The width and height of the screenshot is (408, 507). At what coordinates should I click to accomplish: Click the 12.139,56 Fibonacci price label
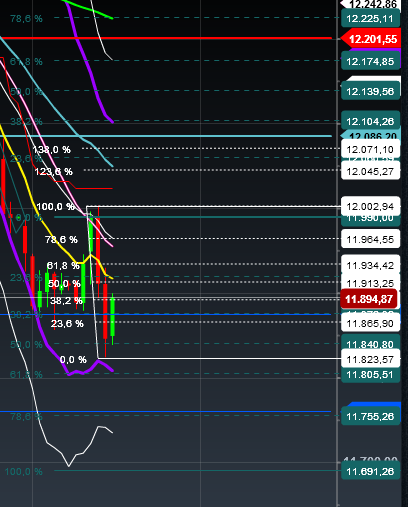pyautogui.click(x=370, y=91)
